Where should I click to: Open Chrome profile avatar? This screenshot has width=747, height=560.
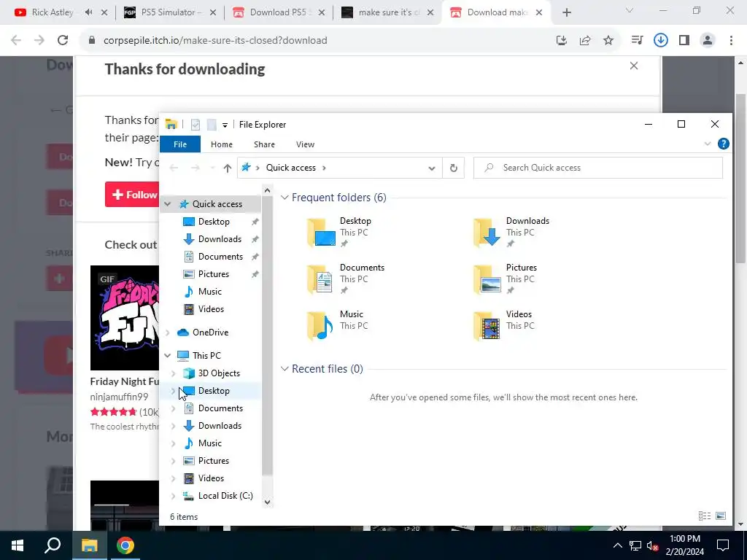point(708,41)
